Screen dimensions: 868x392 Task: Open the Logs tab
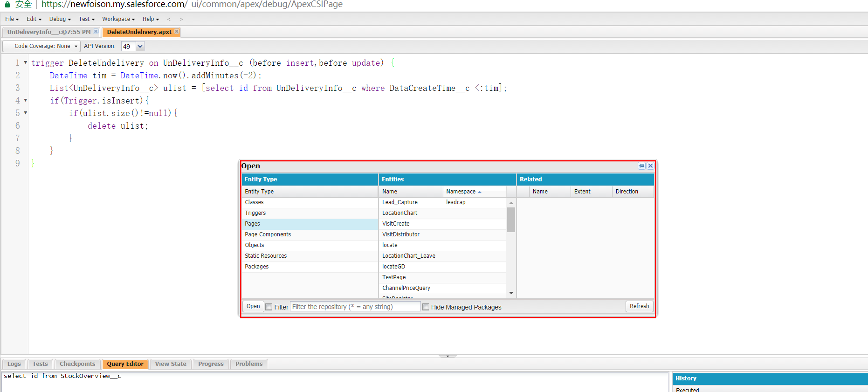14,364
